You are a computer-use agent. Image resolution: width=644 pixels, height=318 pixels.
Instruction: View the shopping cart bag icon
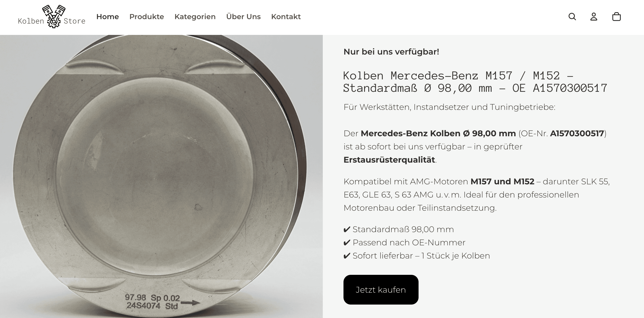pos(617,17)
